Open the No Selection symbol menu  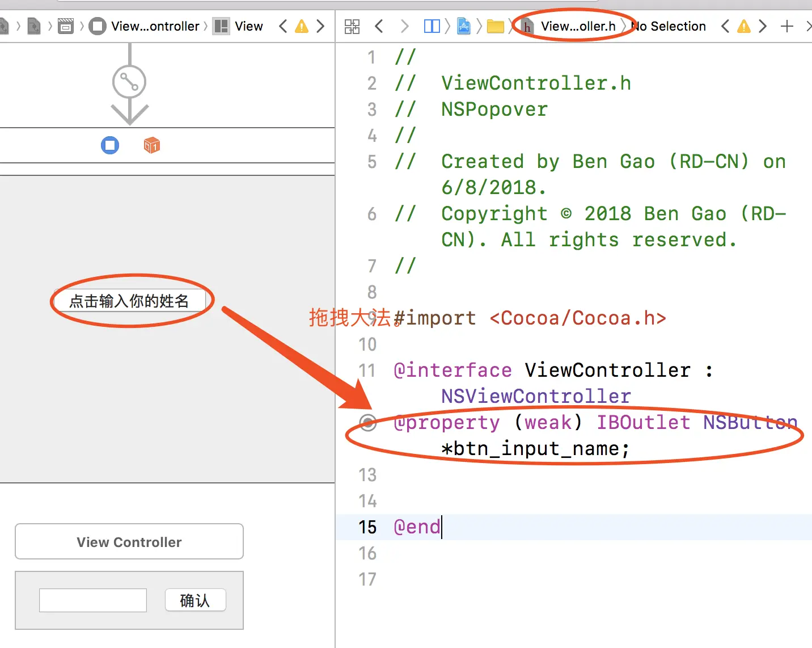[669, 26]
